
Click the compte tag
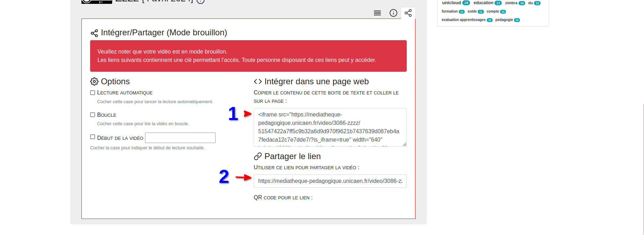pyautogui.click(x=493, y=12)
